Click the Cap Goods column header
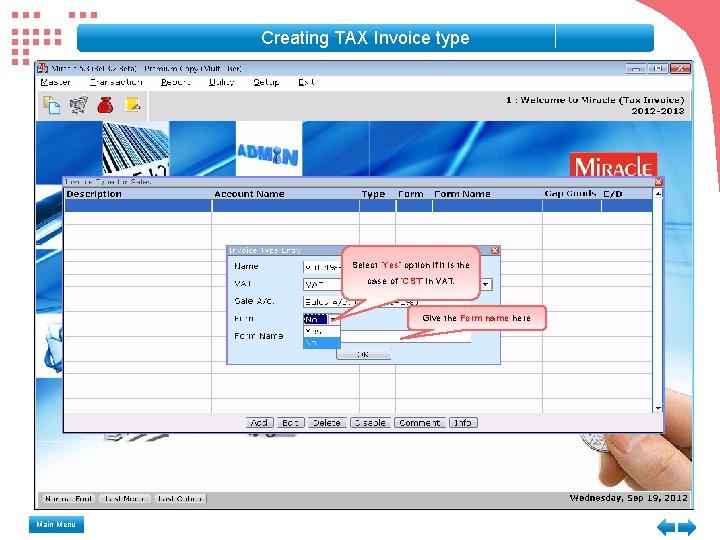Screen dimensions: 720x540 [x=570, y=194]
